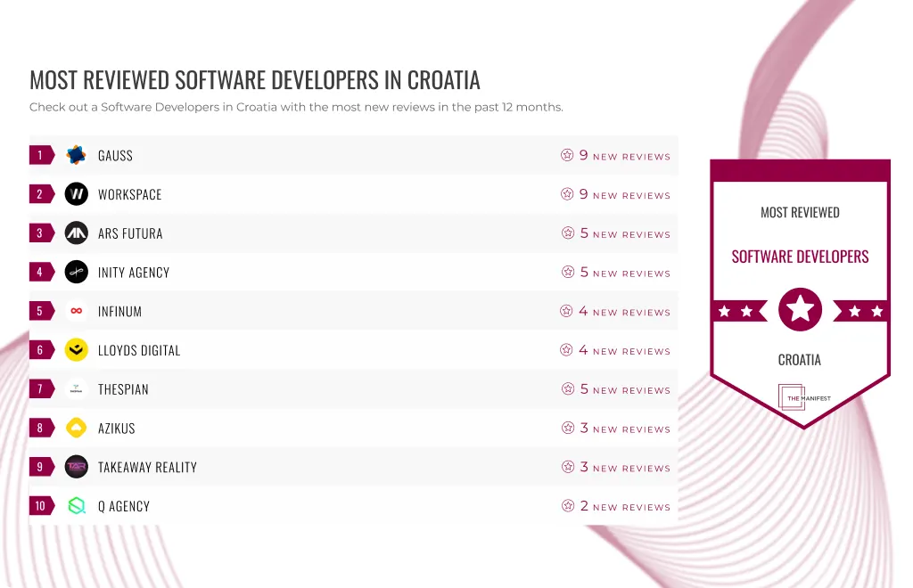Click the Most Reviewed text on badge

[800, 212]
